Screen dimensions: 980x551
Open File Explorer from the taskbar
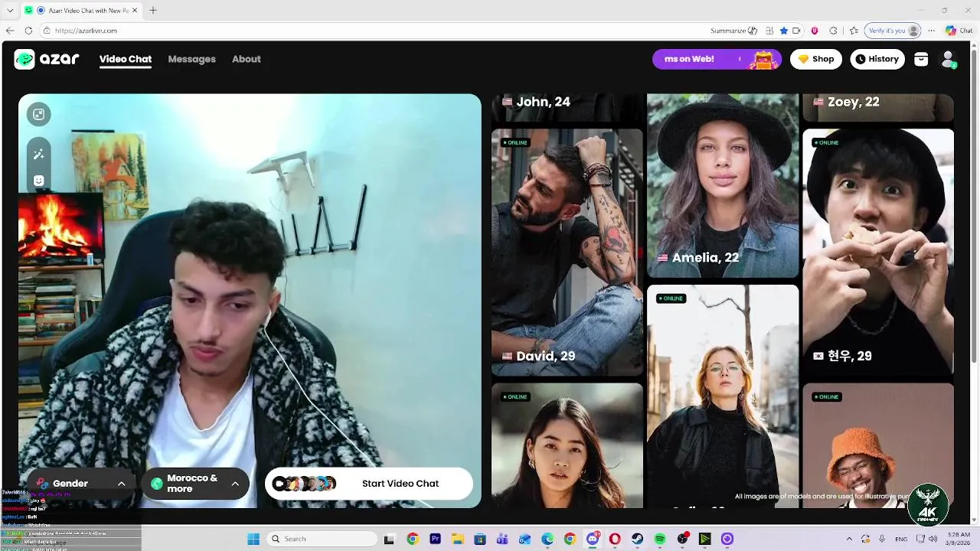pos(458,539)
